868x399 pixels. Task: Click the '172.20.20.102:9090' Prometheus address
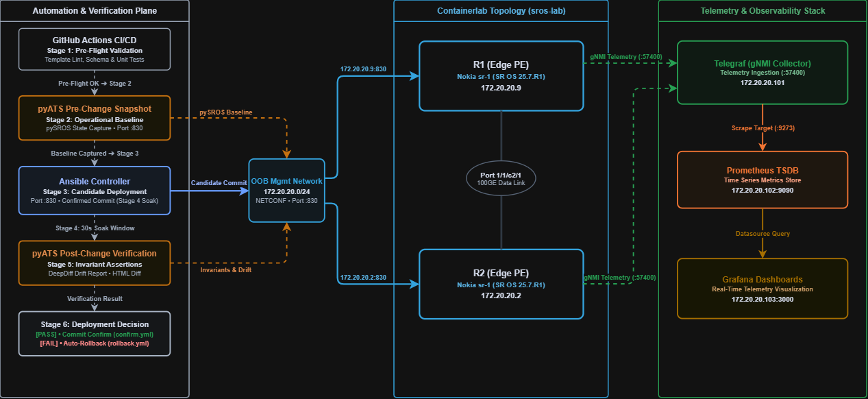click(x=762, y=189)
